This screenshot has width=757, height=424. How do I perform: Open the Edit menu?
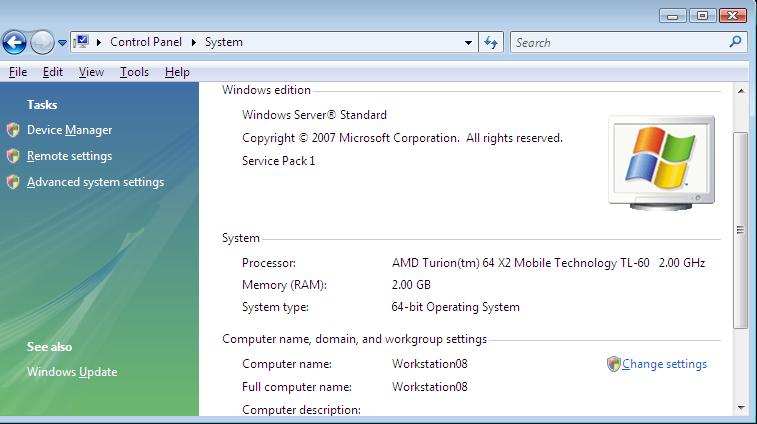(53, 72)
